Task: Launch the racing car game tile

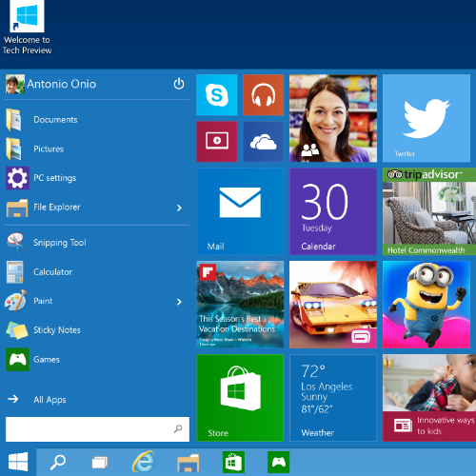Action: click(x=333, y=305)
